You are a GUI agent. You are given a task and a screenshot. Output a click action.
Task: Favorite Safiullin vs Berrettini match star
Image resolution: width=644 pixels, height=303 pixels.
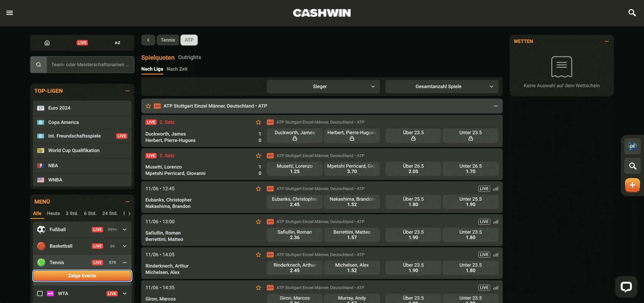[258, 222]
